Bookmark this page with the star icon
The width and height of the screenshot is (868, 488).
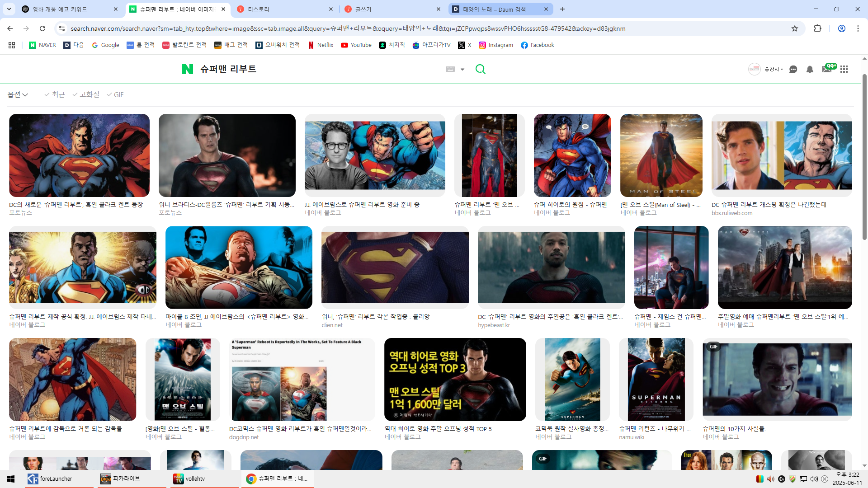pos(795,28)
